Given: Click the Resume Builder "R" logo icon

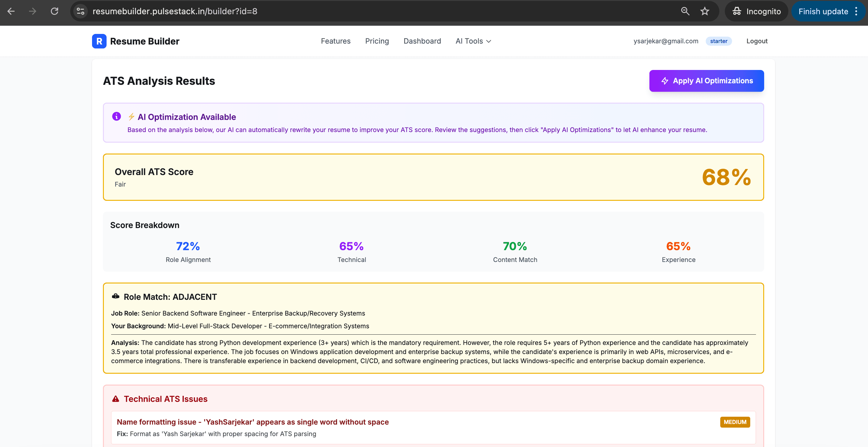Looking at the screenshot, I should 98,41.
